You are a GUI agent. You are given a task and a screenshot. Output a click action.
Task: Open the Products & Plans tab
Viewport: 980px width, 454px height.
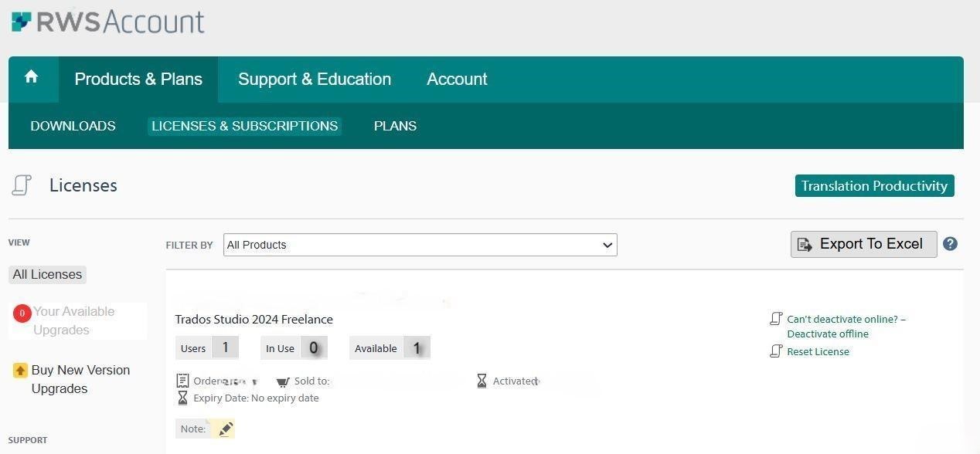[x=138, y=79]
